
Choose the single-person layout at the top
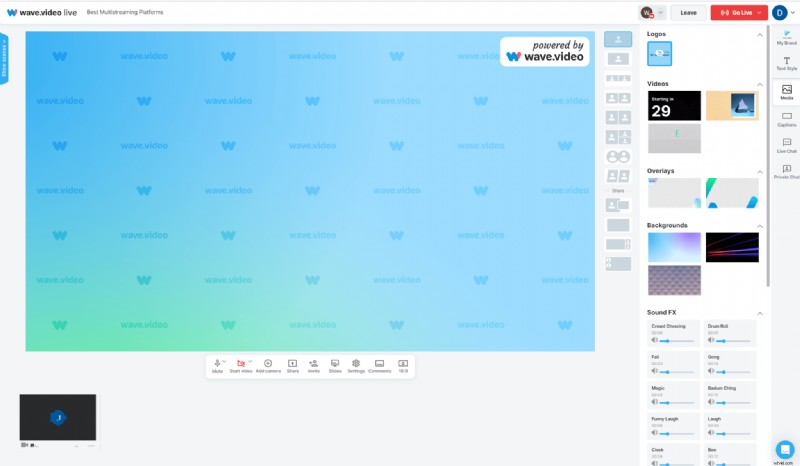pos(617,39)
